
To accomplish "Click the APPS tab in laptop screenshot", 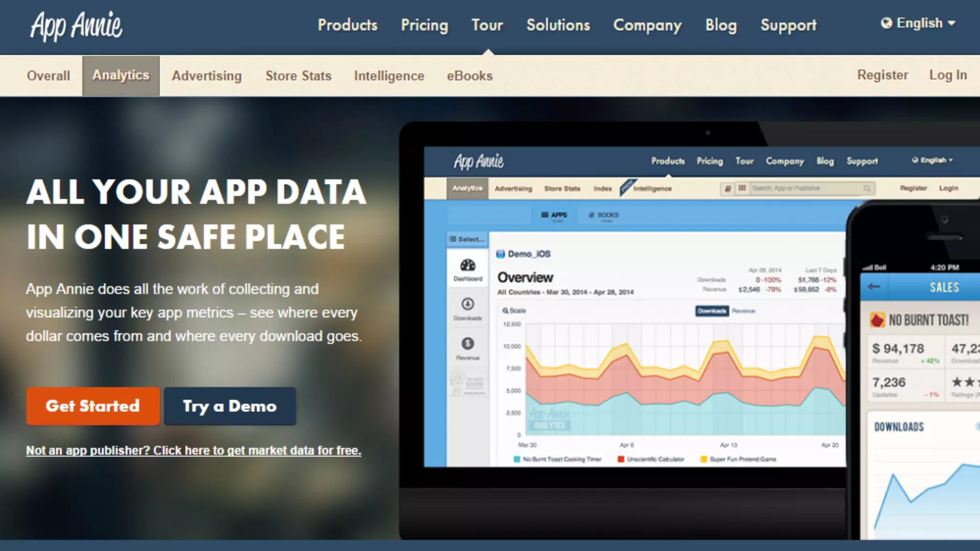I will click(x=554, y=215).
